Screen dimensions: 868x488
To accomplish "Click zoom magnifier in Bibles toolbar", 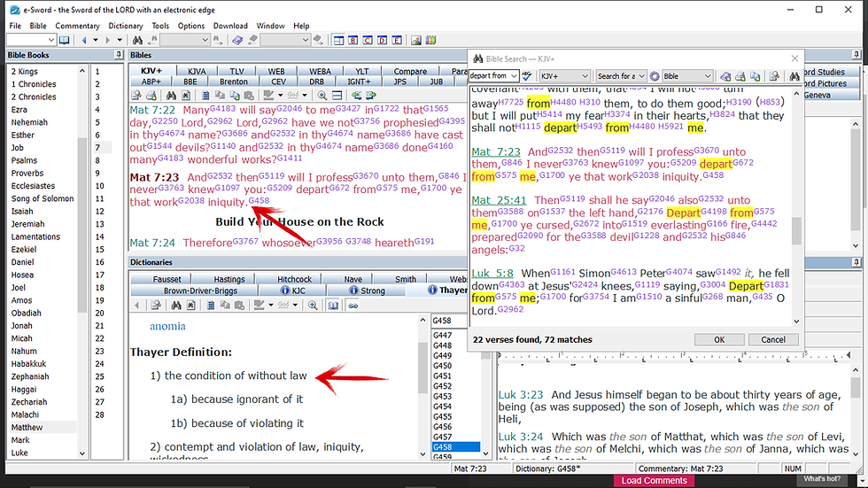I will tap(322, 95).
